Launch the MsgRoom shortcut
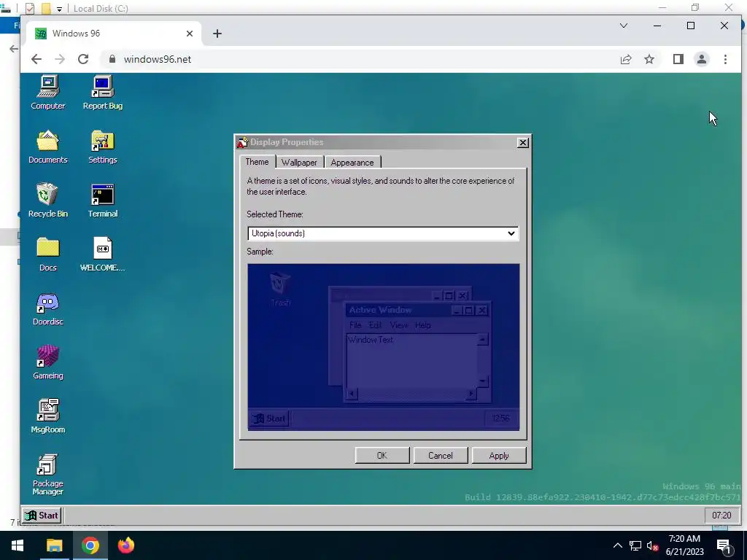This screenshot has width=747, height=560. [x=47, y=416]
